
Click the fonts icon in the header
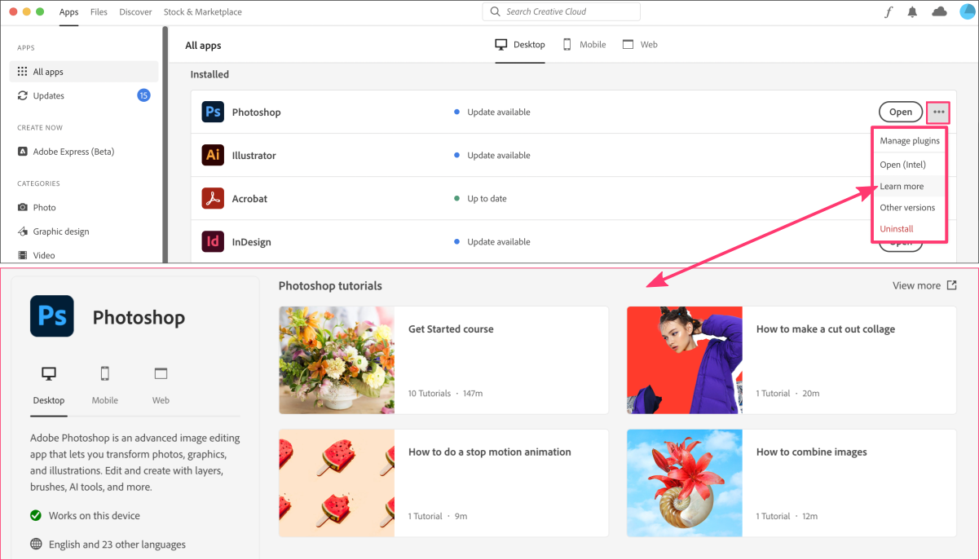click(889, 12)
